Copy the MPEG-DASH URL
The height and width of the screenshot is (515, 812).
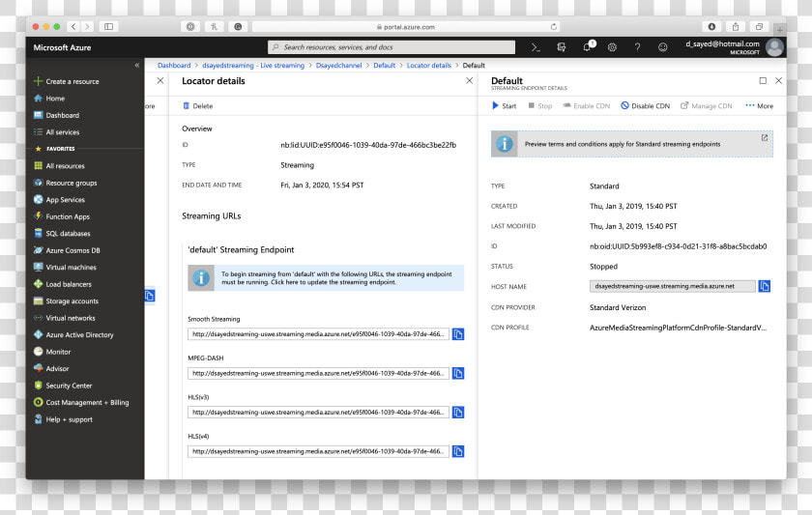coord(458,373)
